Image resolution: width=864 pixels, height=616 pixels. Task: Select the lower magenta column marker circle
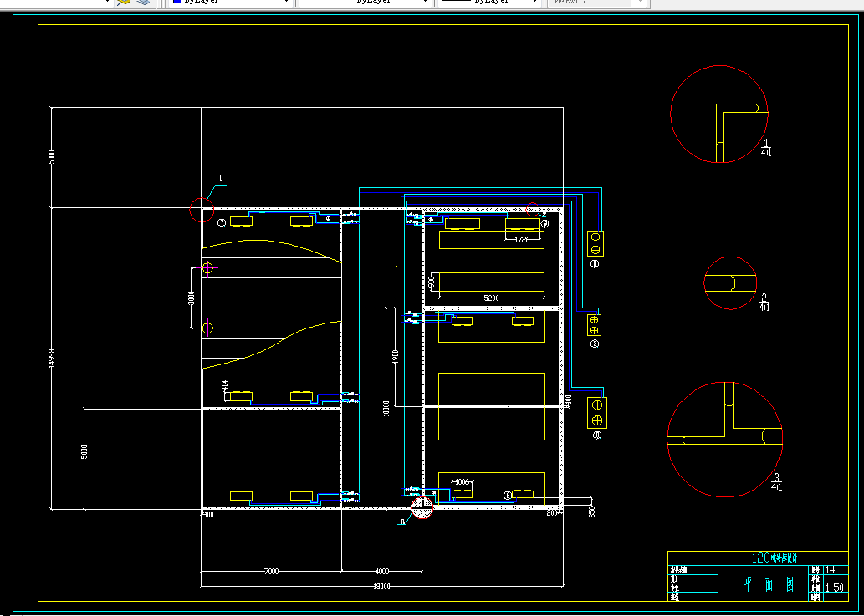207,328
